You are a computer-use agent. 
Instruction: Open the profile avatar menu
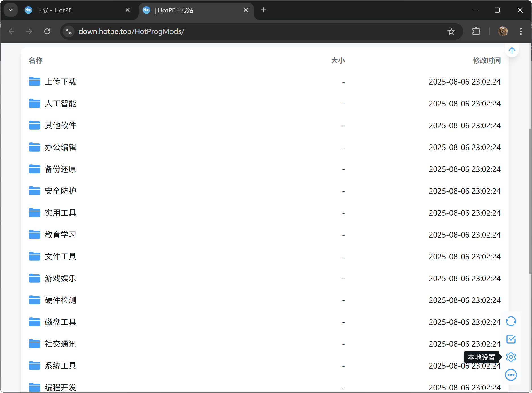click(503, 31)
